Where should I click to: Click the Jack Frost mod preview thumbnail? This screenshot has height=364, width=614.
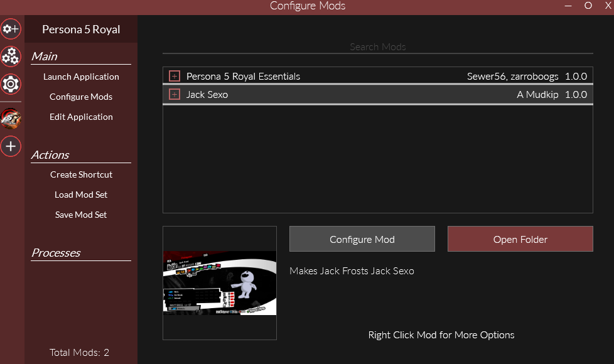pos(219,283)
